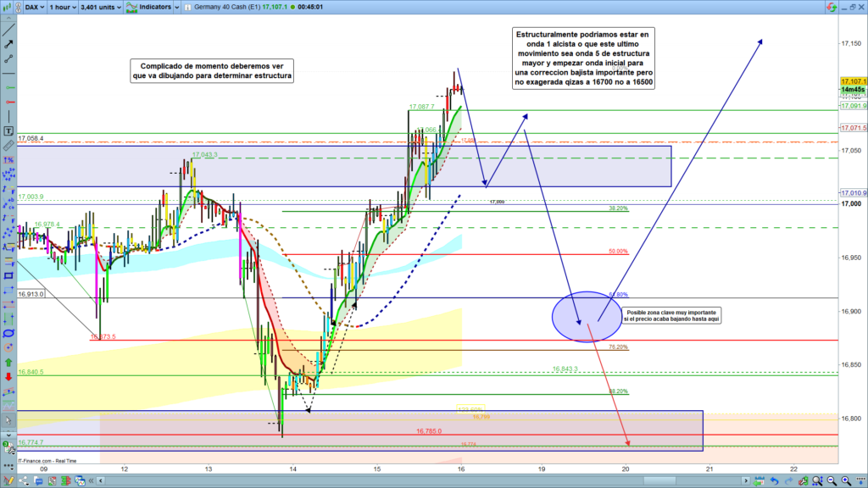Select the vertical line tool
The height and width of the screenshot is (488, 868).
click(x=8, y=118)
